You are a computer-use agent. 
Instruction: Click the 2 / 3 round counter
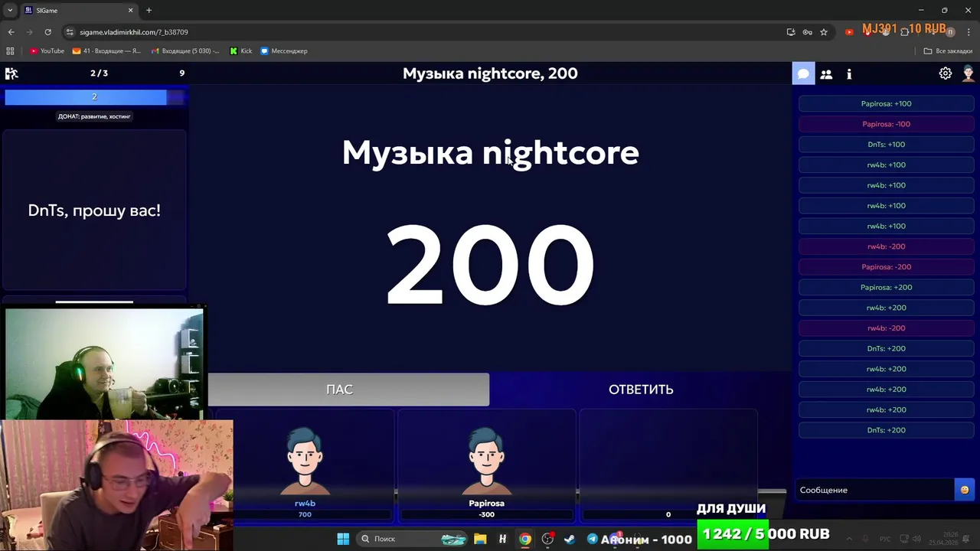(x=99, y=73)
